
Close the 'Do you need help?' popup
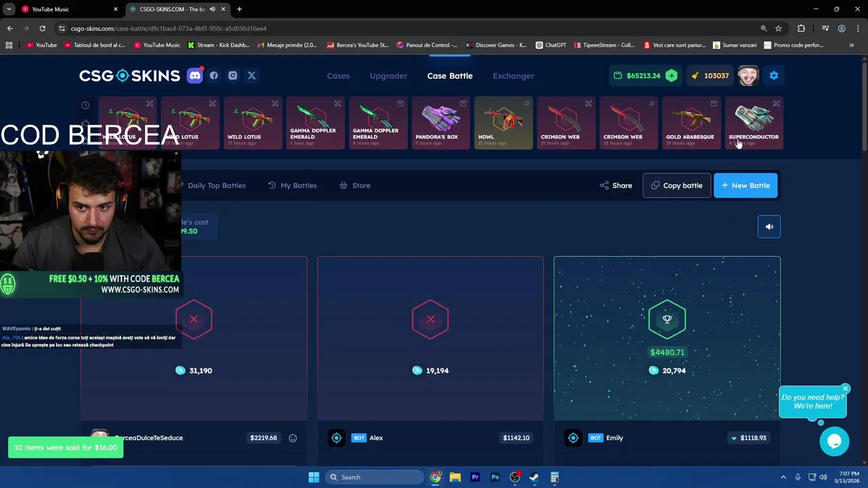[x=846, y=389]
